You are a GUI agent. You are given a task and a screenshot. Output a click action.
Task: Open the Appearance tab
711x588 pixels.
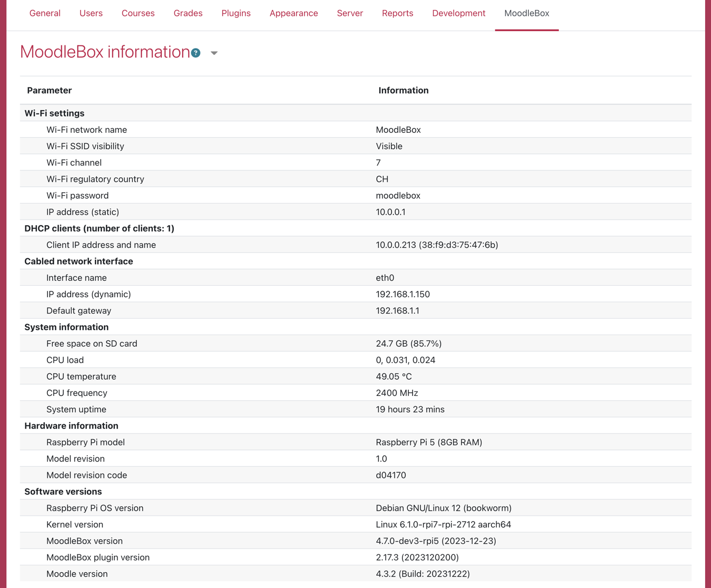294,13
